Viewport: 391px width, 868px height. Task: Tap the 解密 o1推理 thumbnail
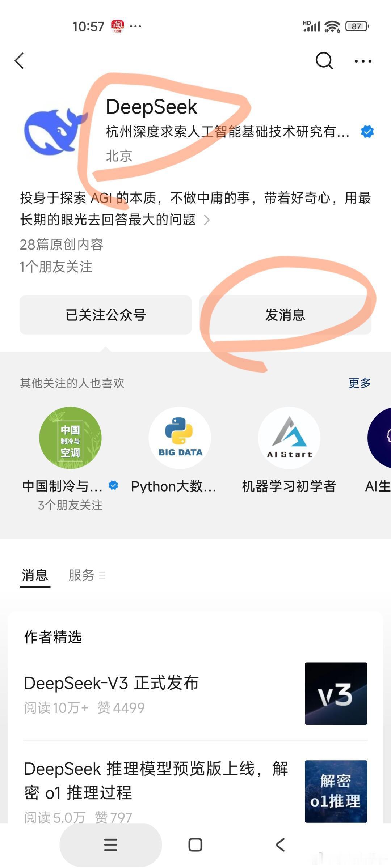pyautogui.click(x=336, y=791)
